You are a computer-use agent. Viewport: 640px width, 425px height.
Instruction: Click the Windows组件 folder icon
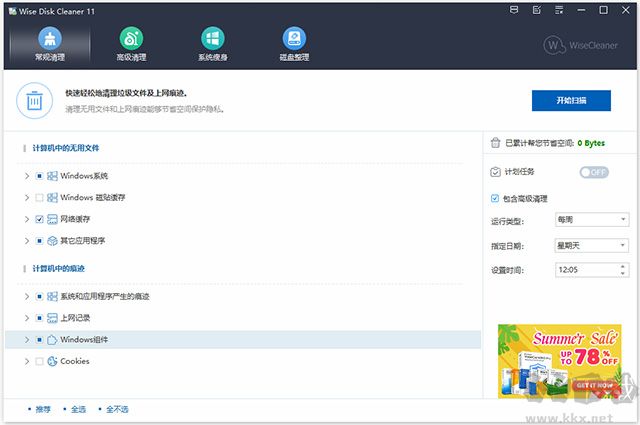[x=52, y=340]
